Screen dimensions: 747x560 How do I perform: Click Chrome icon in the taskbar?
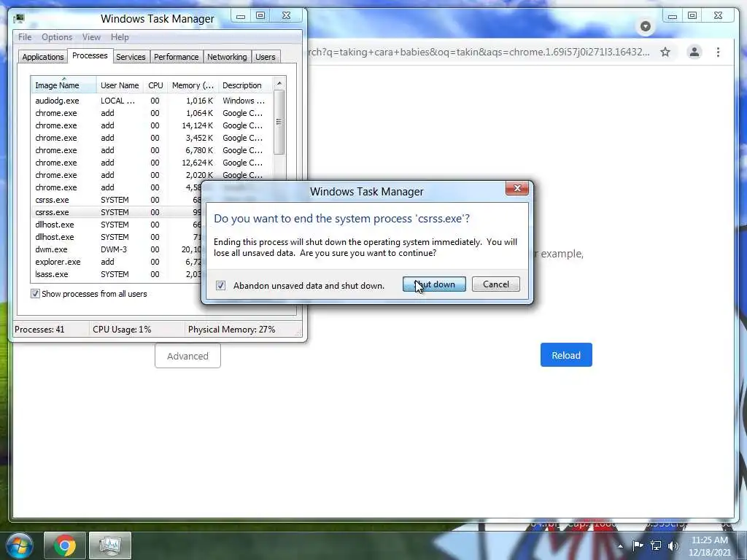pyautogui.click(x=65, y=545)
